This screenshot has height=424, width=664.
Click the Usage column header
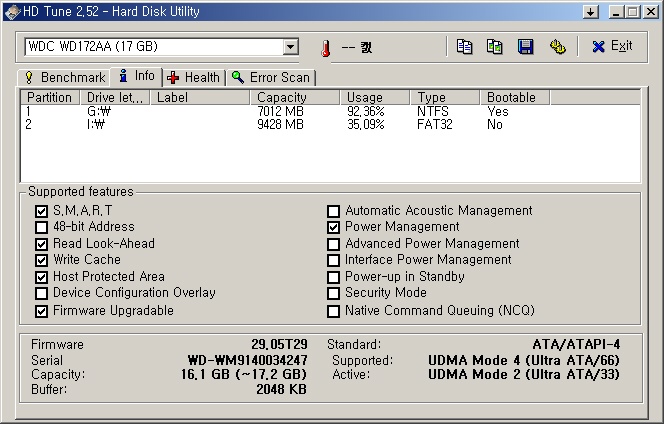375,97
